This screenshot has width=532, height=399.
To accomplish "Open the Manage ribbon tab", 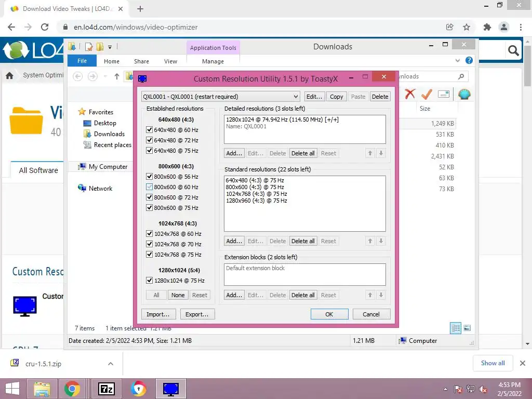I will pos(213,61).
